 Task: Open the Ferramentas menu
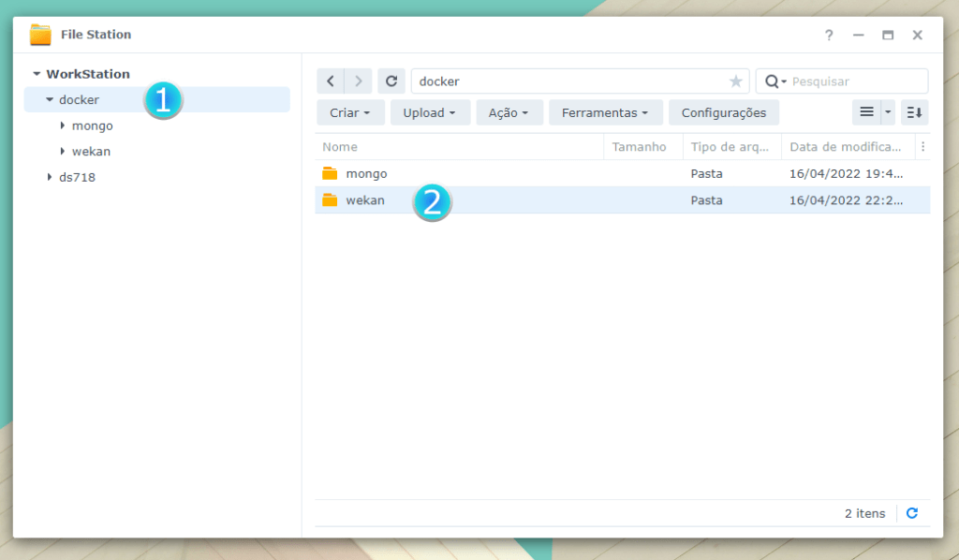(x=605, y=112)
